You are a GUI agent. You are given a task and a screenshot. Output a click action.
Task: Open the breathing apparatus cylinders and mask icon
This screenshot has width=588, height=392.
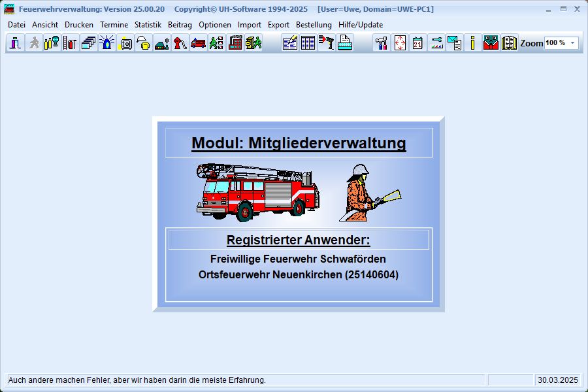pos(52,42)
